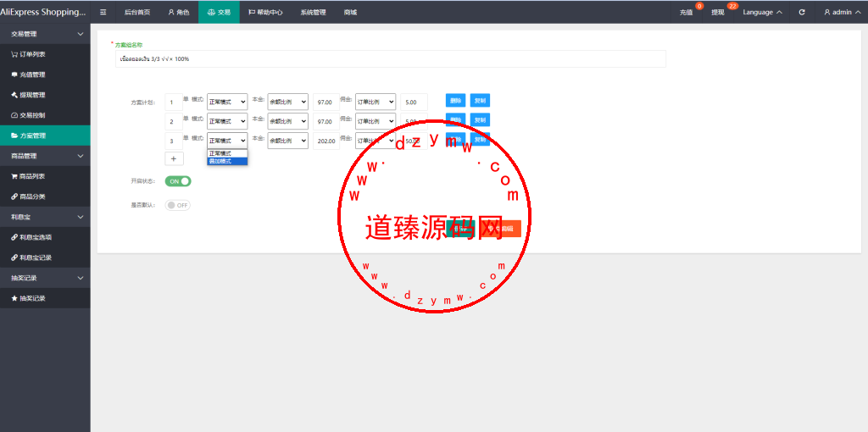Screen dimensions: 868x432
Task: Select the active 交易 tab
Action: point(220,12)
